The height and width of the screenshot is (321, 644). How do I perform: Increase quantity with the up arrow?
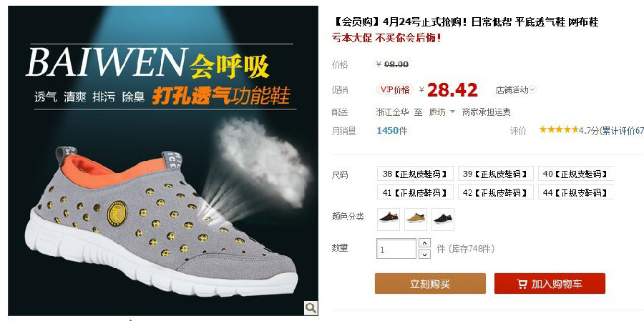(x=424, y=242)
